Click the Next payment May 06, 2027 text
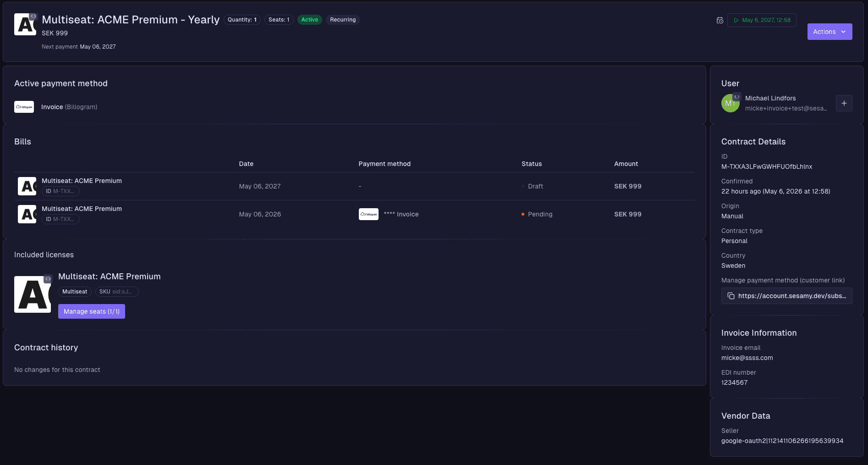The image size is (868, 465). click(79, 47)
